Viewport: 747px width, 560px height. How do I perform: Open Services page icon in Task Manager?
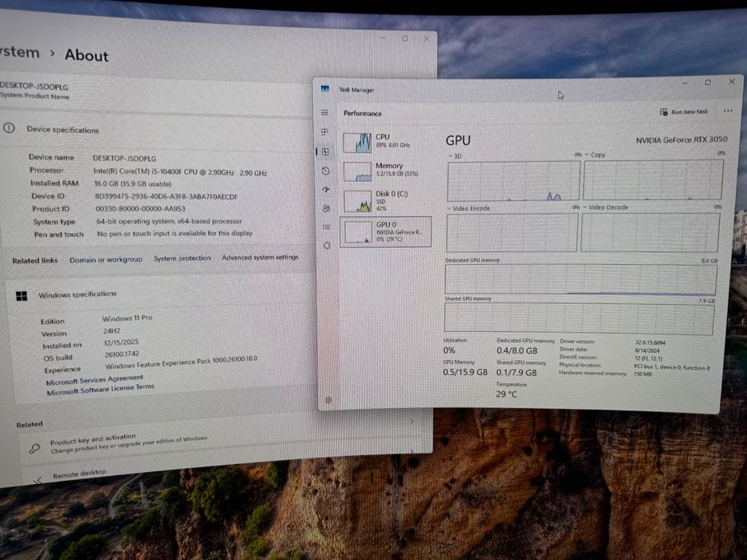(327, 246)
